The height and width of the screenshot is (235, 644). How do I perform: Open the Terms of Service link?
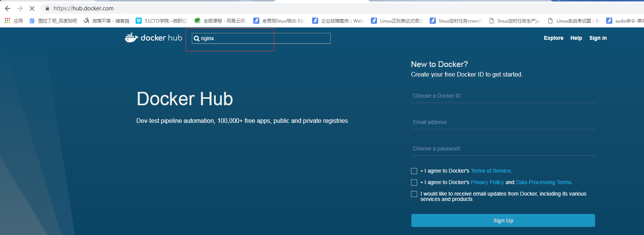pos(490,171)
